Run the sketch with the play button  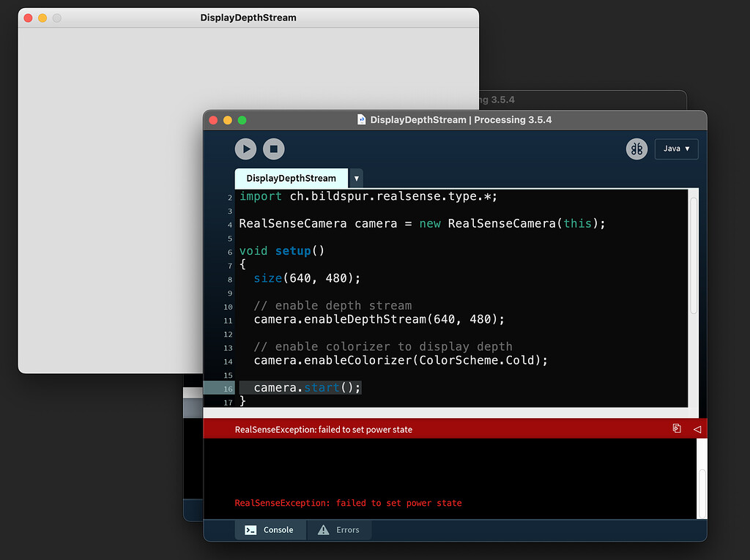(x=245, y=149)
